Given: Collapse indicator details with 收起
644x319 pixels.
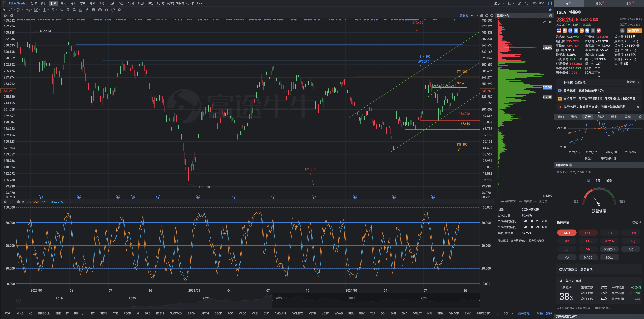Looking at the screenshot, I should (x=637, y=222).
